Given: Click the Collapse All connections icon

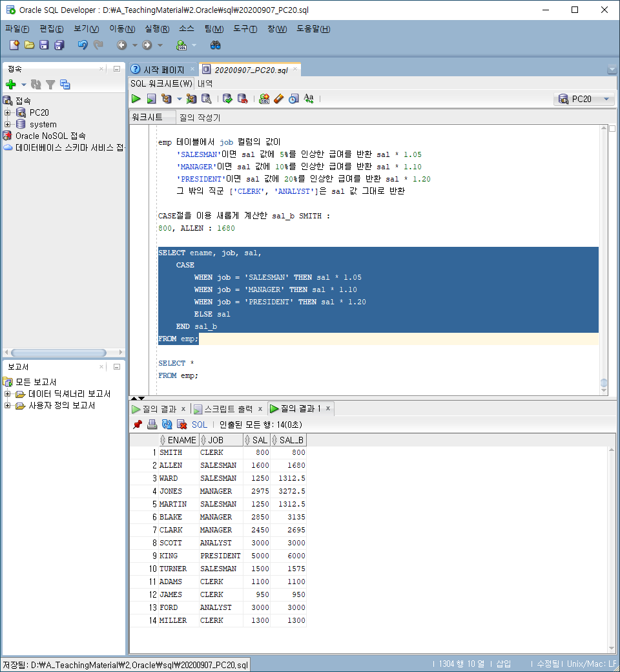Looking at the screenshot, I should (x=65, y=85).
